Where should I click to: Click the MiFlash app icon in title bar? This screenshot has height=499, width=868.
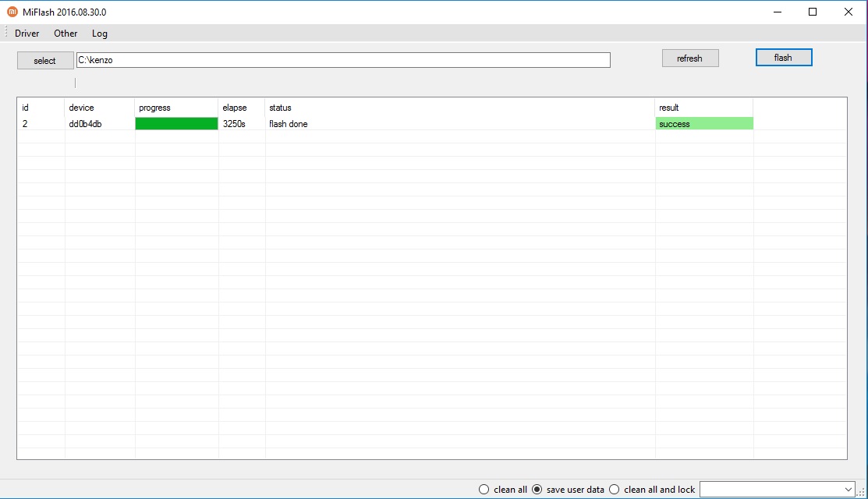point(12,12)
